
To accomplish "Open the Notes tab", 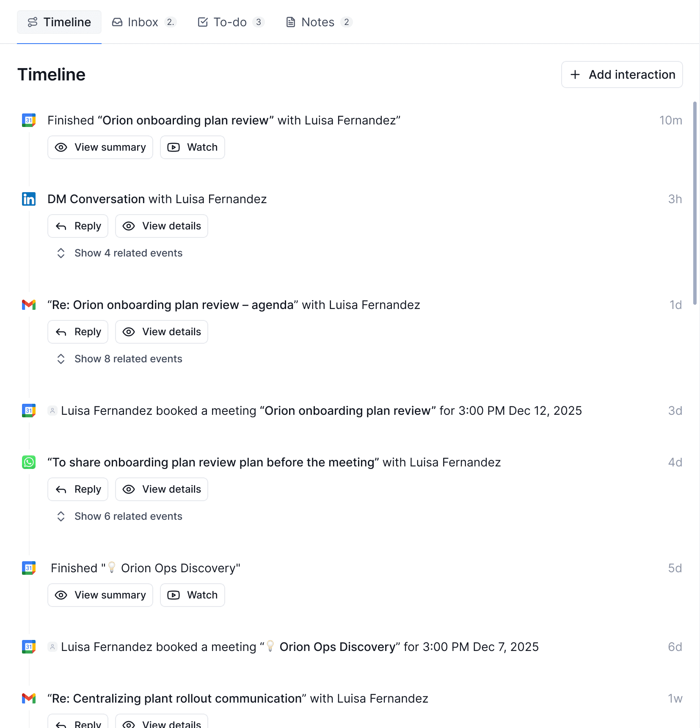I will tap(317, 22).
